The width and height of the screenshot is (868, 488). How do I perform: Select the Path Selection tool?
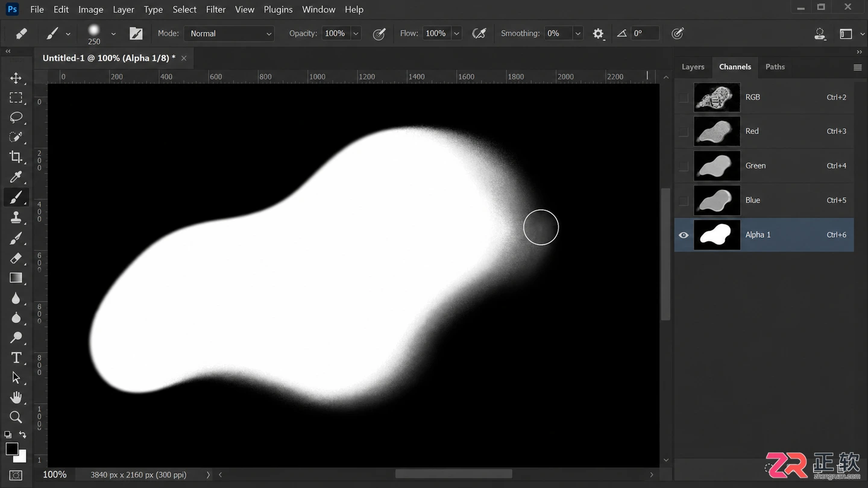tap(16, 378)
